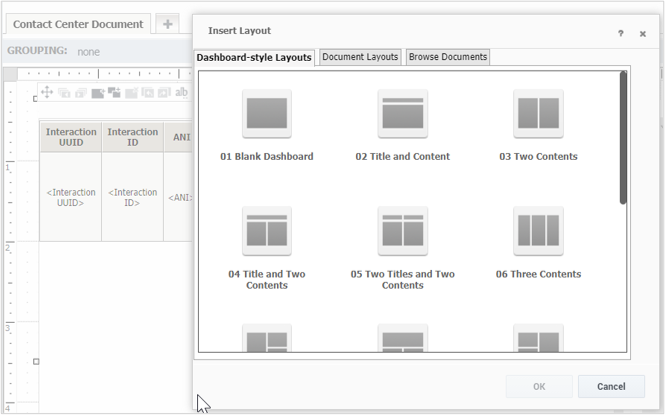The height and width of the screenshot is (415, 665).
Task: Close the Insert Layout dialog
Action: [643, 33]
